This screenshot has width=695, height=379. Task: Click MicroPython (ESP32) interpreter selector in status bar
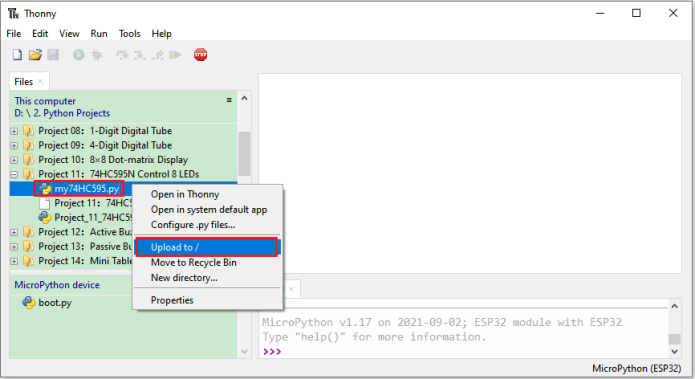[636, 368]
